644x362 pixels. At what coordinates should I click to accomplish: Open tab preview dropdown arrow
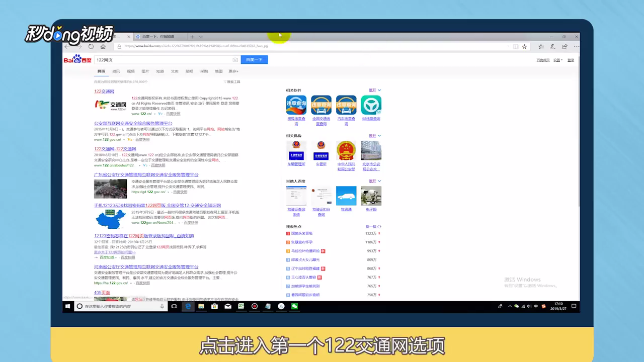[201, 37]
